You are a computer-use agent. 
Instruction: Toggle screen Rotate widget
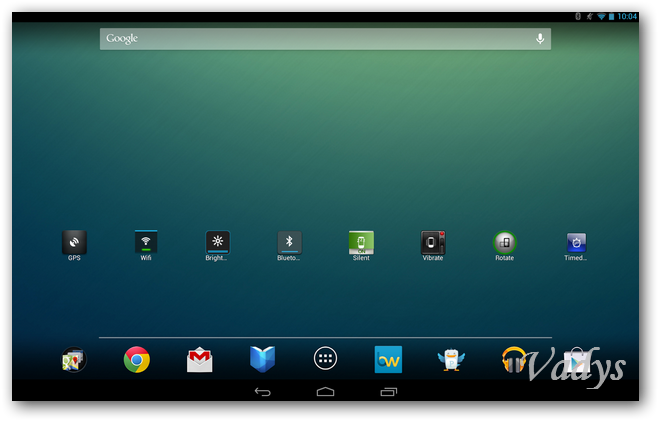coord(505,242)
